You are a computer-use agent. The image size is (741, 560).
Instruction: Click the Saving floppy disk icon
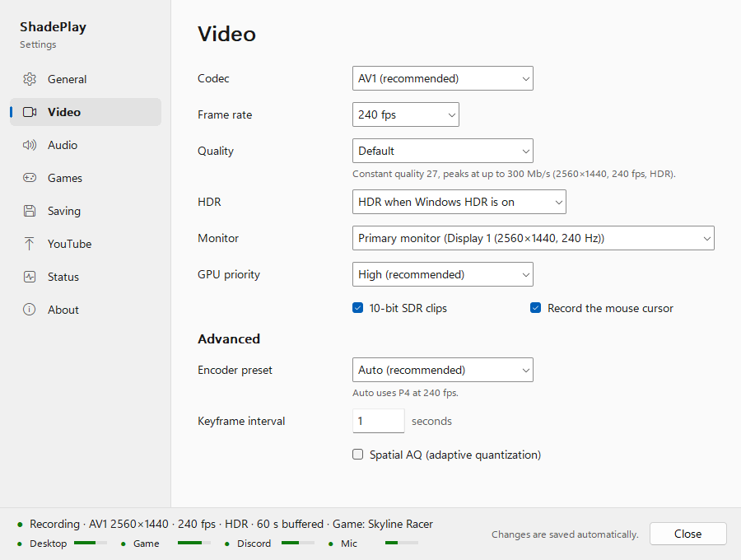30,211
